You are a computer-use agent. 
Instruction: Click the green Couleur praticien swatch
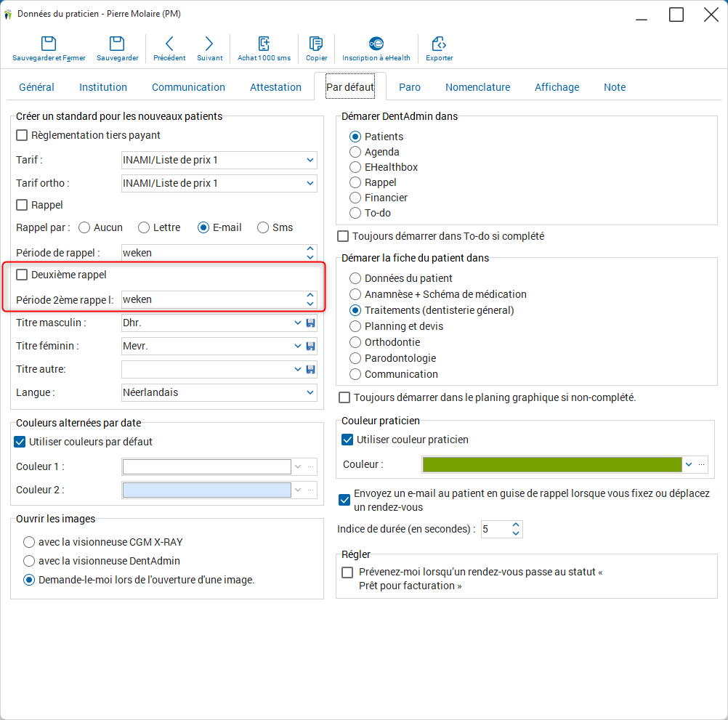pos(552,464)
